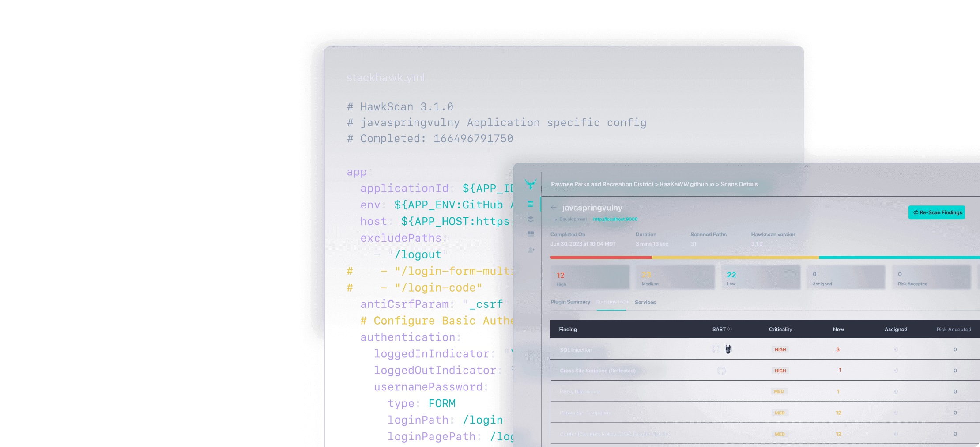Click the info icon next to SAST column header
The image size is (980, 447).
coord(730,329)
